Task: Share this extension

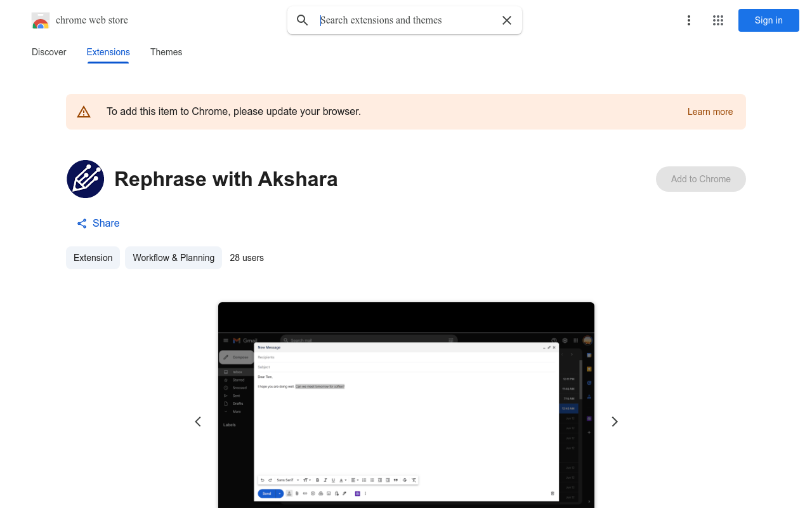Action: 98,224
